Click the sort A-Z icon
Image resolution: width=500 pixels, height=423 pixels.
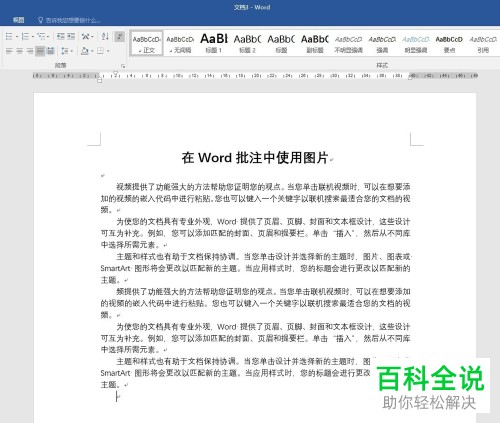point(105,36)
